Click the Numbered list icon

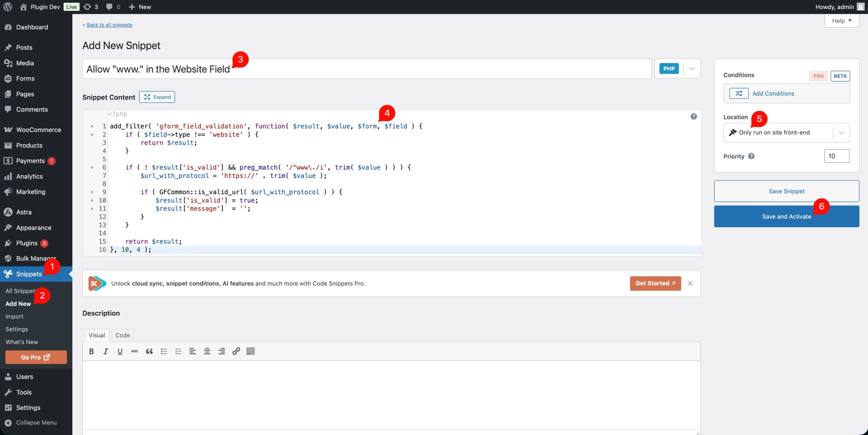(178, 351)
